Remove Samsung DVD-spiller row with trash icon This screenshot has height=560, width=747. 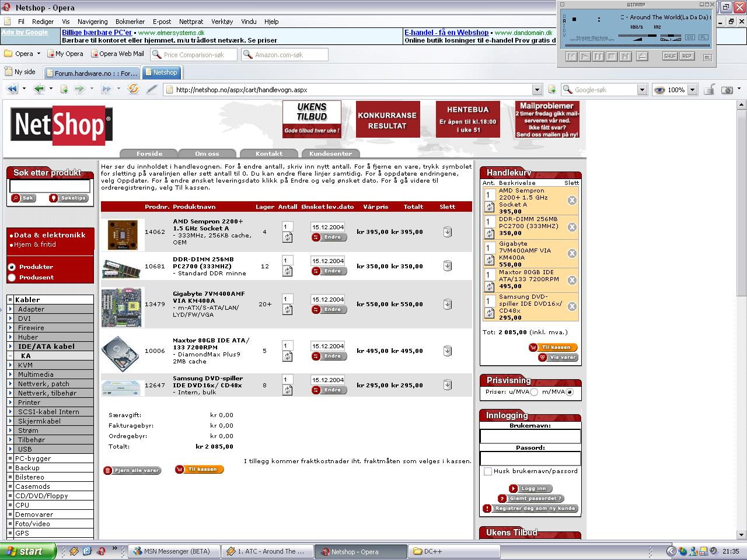pos(448,384)
